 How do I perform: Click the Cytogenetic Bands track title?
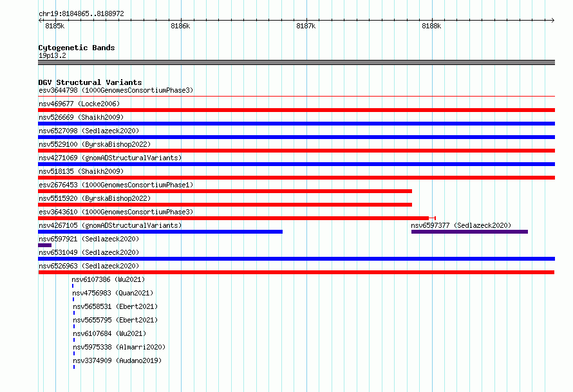[77, 48]
